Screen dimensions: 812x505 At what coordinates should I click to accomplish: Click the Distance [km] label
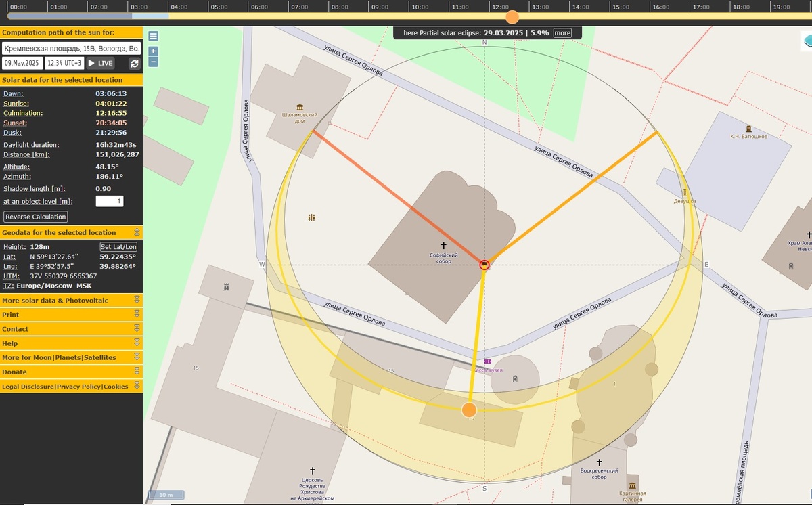(26, 154)
